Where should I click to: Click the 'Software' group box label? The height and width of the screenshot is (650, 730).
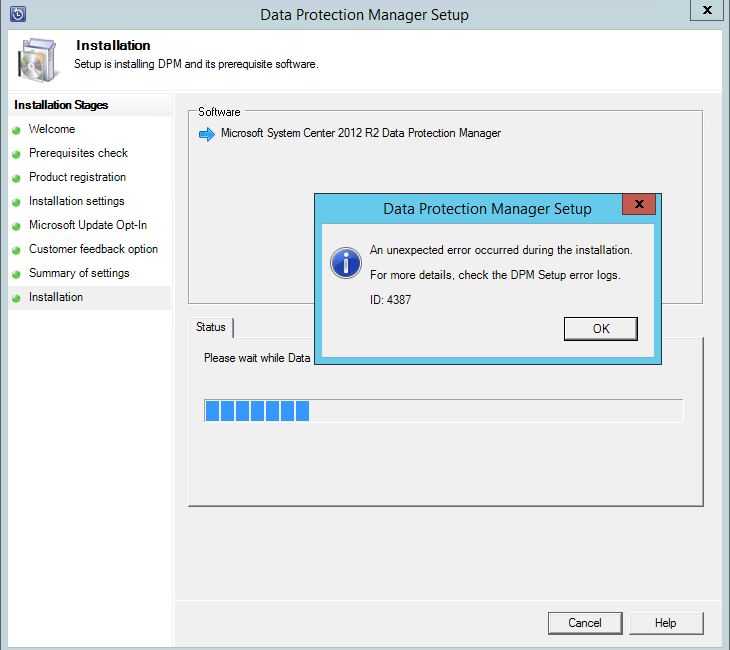click(219, 112)
